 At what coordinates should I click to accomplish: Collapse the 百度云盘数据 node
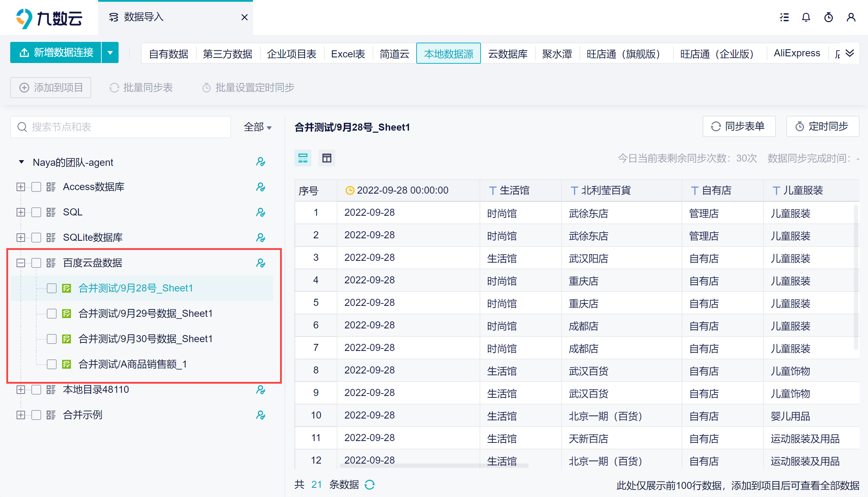tap(21, 263)
